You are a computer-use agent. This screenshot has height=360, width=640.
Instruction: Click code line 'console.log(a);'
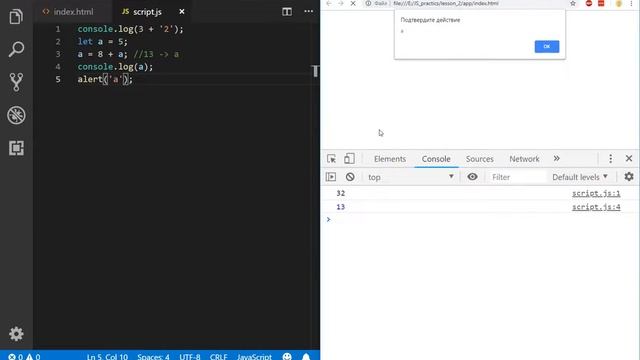click(115, 67)
